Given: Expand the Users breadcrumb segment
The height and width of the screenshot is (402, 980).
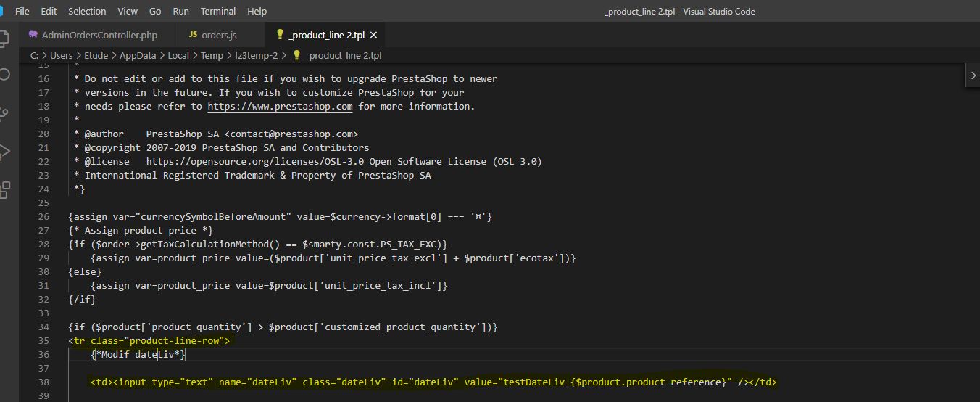Looking at the screenshot, I should [x=61, y=55].
